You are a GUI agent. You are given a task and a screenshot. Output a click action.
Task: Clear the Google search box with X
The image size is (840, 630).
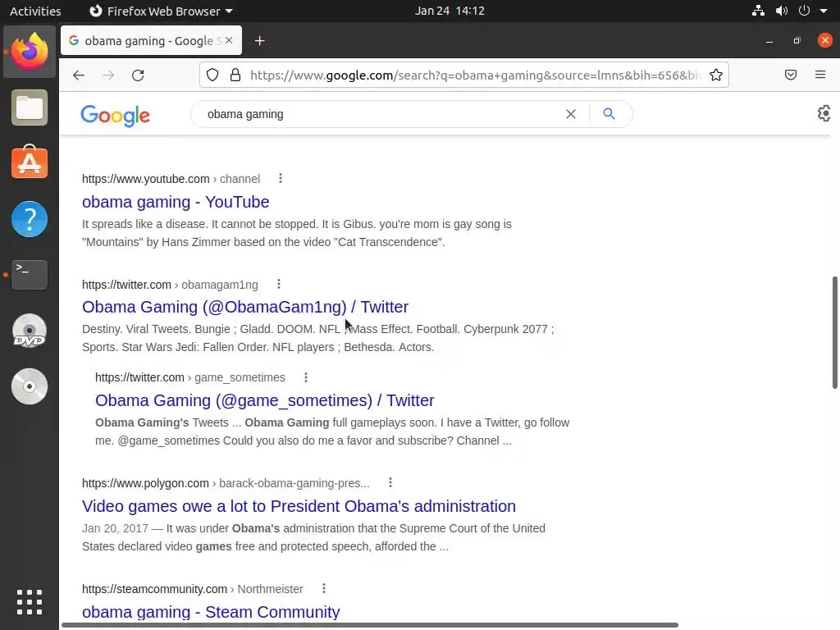click(x=571, y=114)
